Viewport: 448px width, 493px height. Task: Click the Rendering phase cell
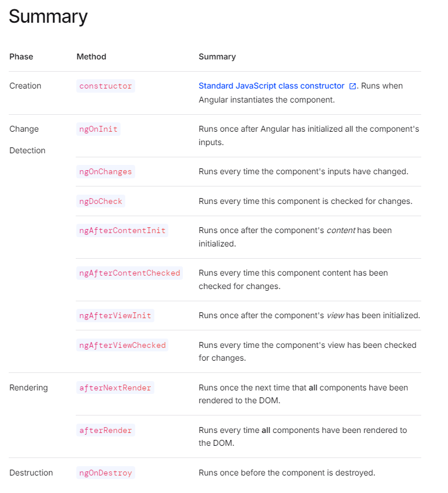coord(29,388)
